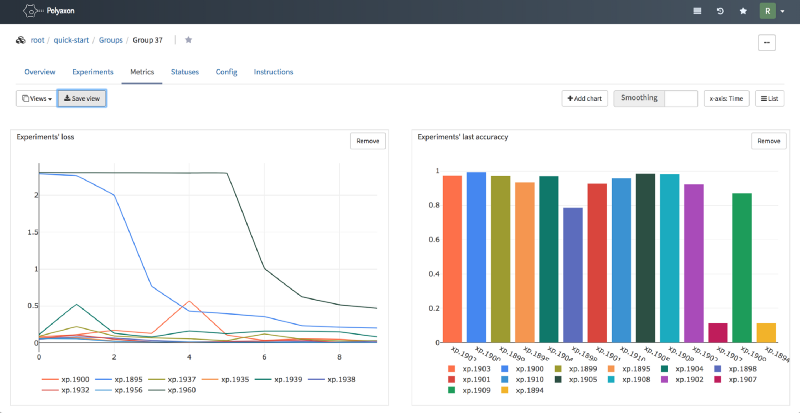This screenshot has height=413, width=800.
Task: Open the user menu caret in navbar
Action: (783, 11)
